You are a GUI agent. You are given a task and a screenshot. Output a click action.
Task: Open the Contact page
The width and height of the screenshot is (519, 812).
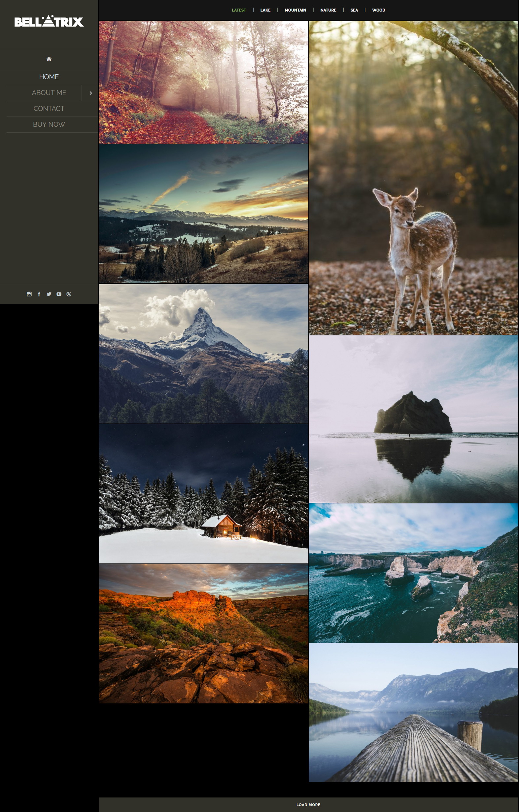(49, 109)
